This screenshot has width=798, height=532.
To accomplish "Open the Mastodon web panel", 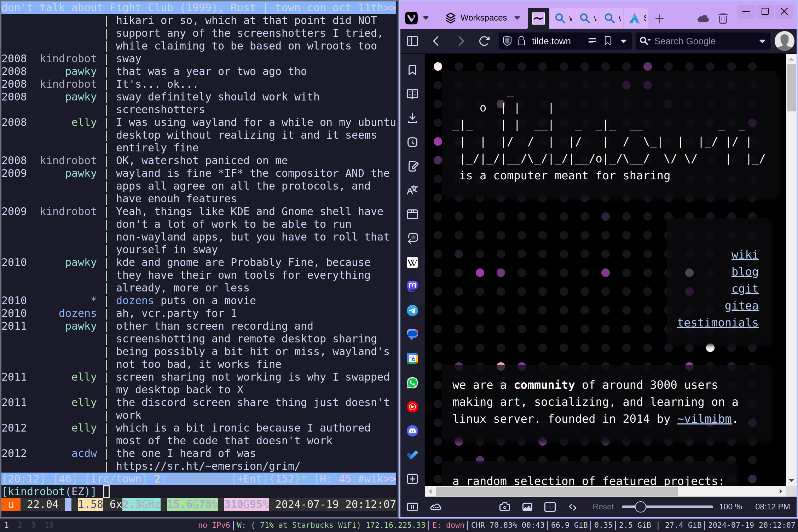I will 412,286.
